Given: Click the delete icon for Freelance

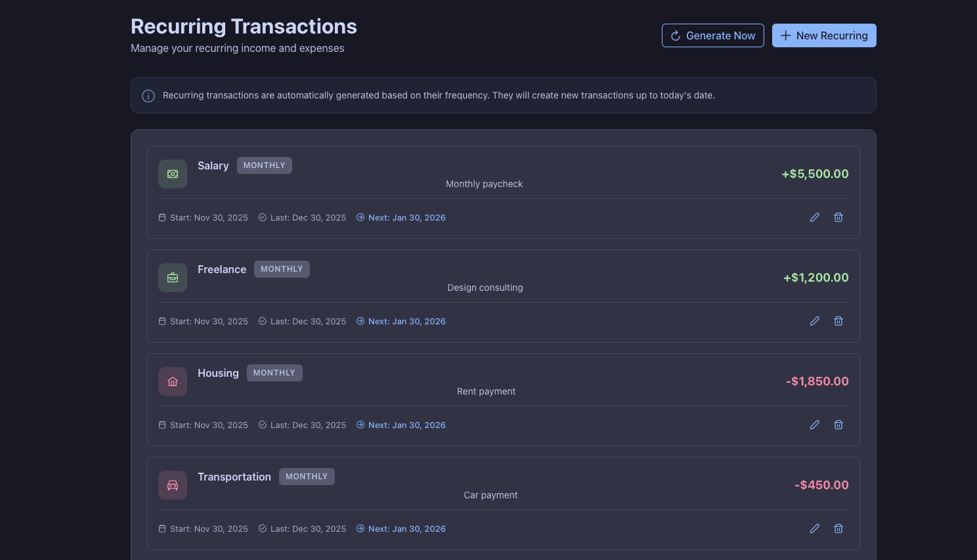Looking at the screenshot, I should tap(838, 320).
